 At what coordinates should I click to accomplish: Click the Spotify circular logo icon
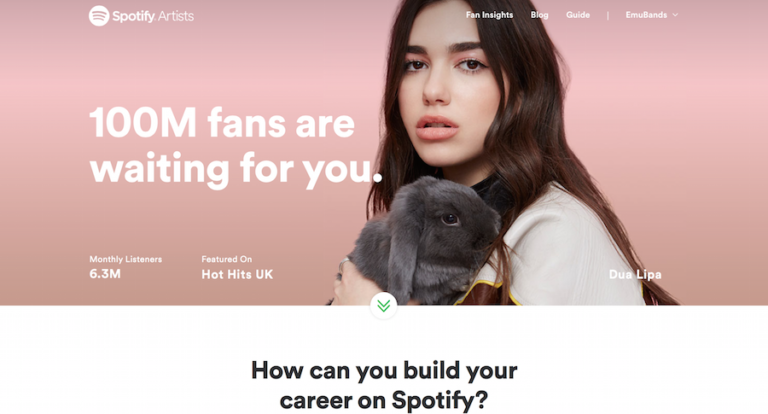tap(98, 16)
